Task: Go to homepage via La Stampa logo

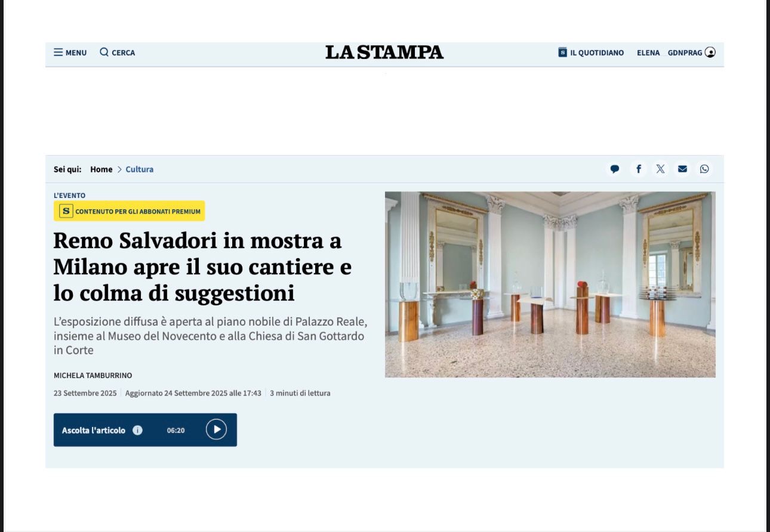Action: pos(384,52)
